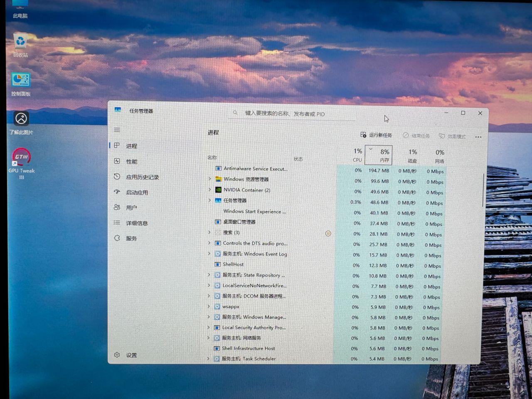Image resolution: width=532 pixels, height=399 pixels.
Task: Expand the LocalServiceNoNetworkFire row
Action: click(x=209, y=285)
